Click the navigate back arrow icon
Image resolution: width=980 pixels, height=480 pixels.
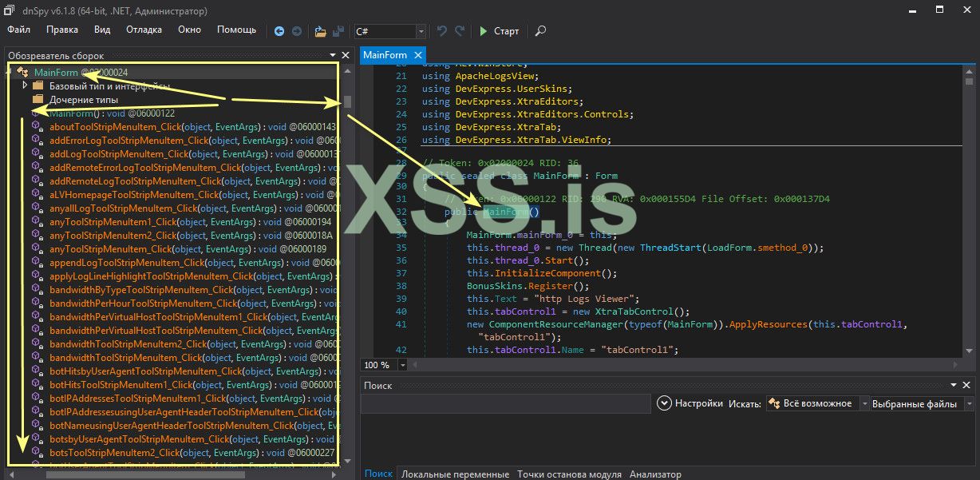click(279, 31)
